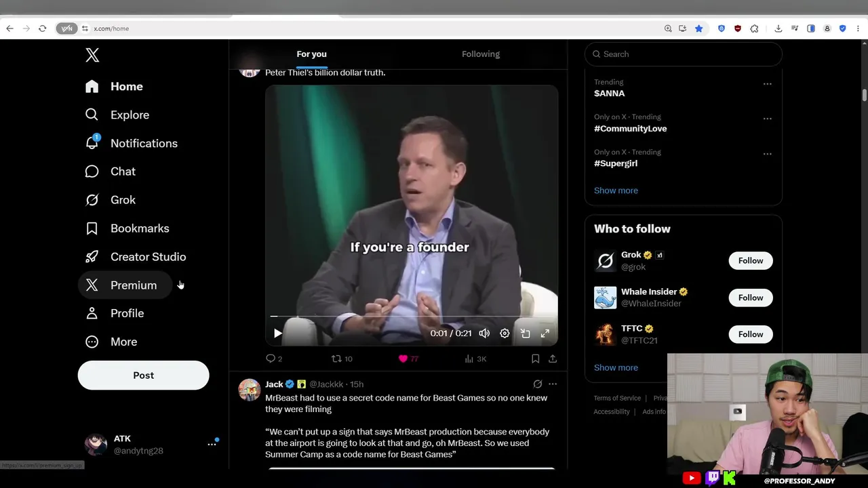This screenshot has width=868, height=488.
Task: Click the video progress bar
Action: (x=412, y=317)
